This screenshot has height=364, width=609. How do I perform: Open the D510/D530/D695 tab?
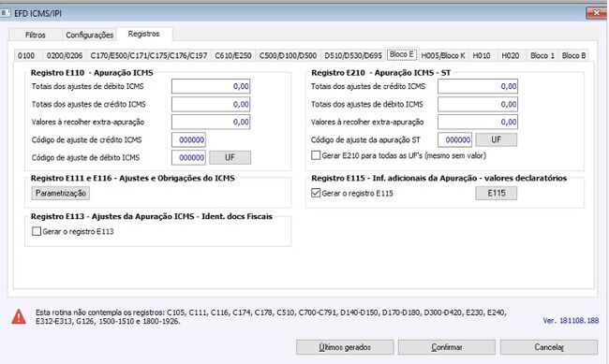(353, 55)
